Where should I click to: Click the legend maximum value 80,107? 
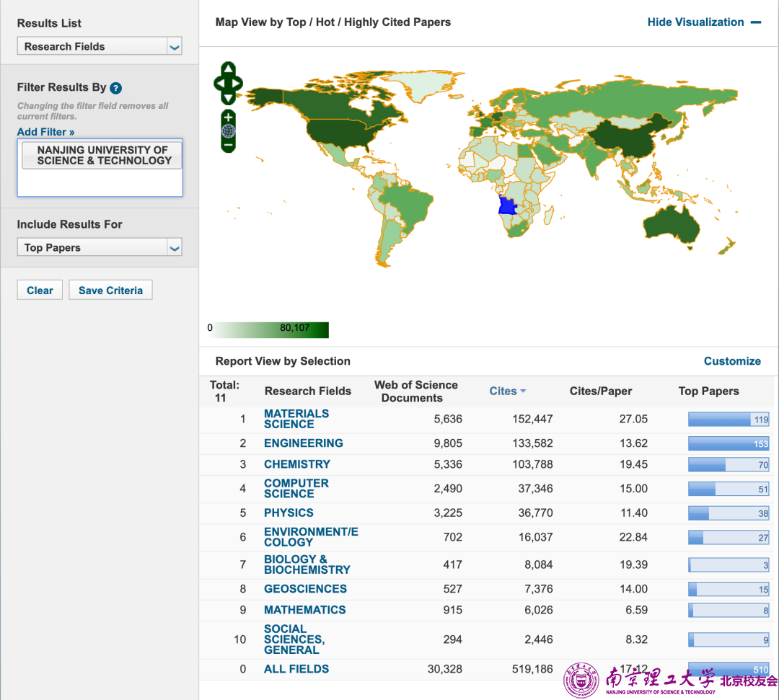click(294, 328)
